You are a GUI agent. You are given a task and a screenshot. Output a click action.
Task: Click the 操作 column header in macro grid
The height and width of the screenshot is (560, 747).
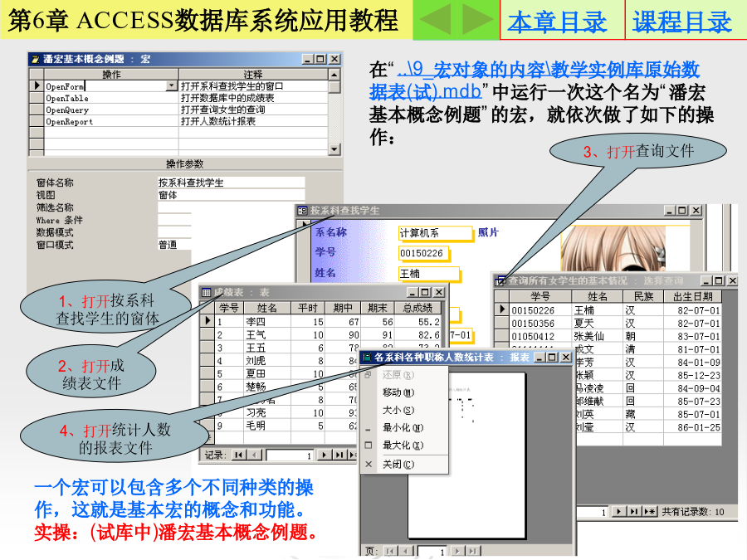click(111, 75)
